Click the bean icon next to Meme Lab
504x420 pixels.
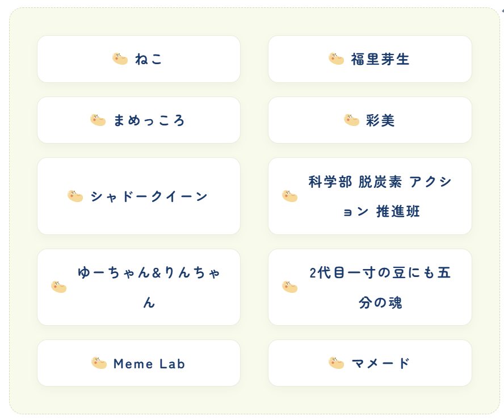pos(99,363)
